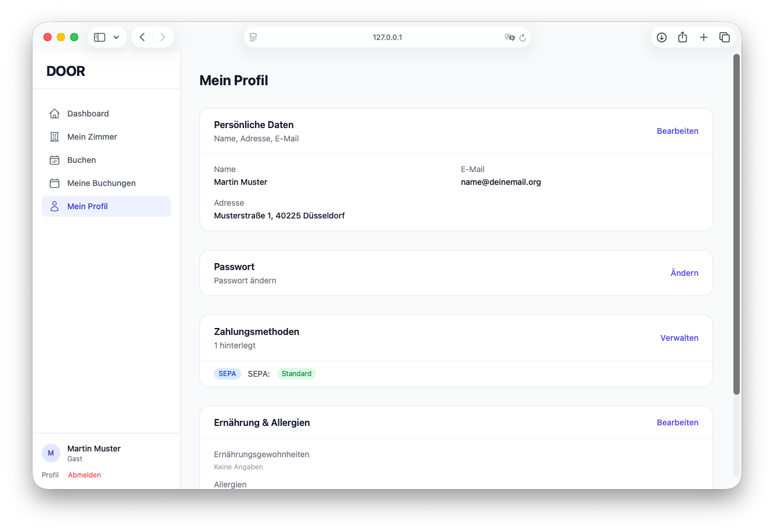Click the page's vertical scrollbar
This screenshot has height=532, width=774.
pos(737,224)
